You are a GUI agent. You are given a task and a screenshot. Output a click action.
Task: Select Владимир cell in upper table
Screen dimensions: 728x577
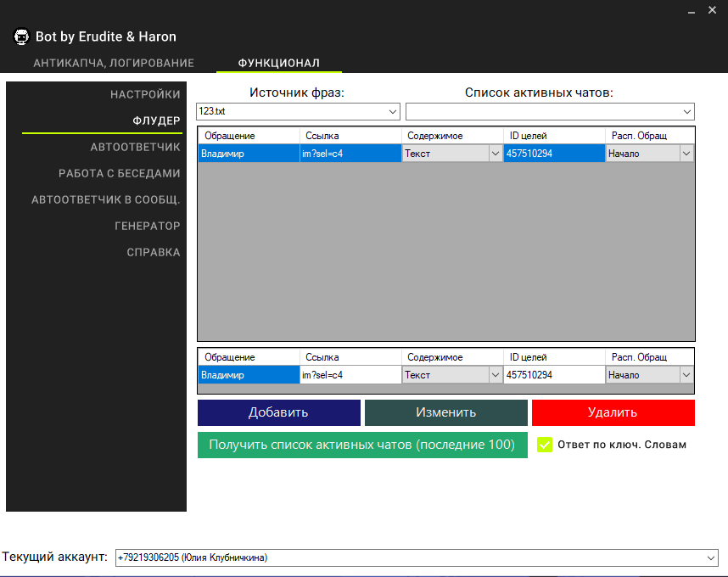[x=249, y=154]
